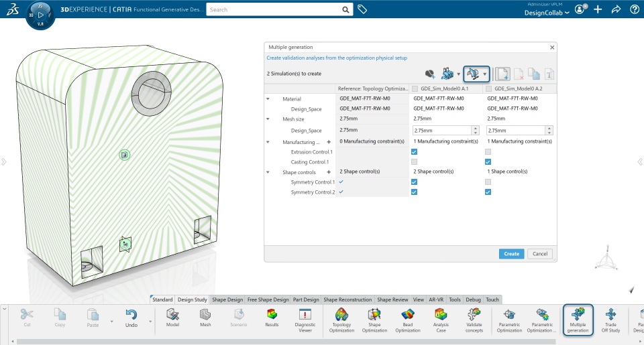The image size is (644, 345).
Task: Collapse the Manufacturing constraints row
Action: coord(268,142)
